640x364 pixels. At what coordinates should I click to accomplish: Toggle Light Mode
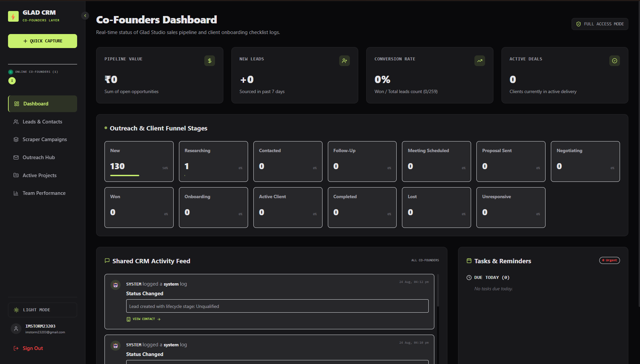[x=42, y=310]
